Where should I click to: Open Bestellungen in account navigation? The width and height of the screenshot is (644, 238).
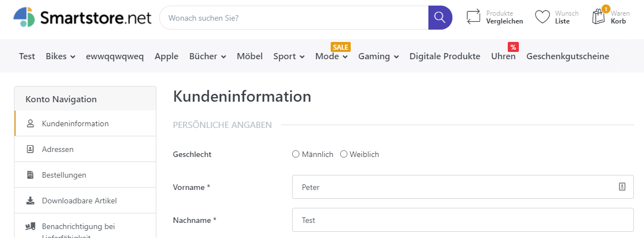(x=64, y=175)
